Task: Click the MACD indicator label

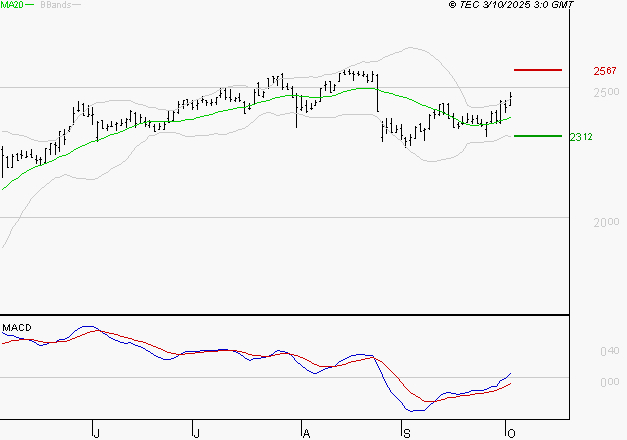Action: 15,327
